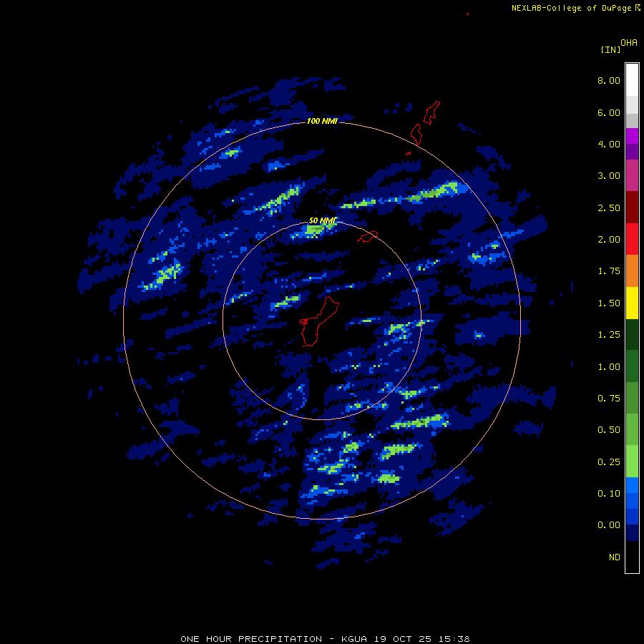The width and height of the screenshot is (644, 644).
Task: Select the orange swatch in the legend
Action: click(x=632, y=270)
